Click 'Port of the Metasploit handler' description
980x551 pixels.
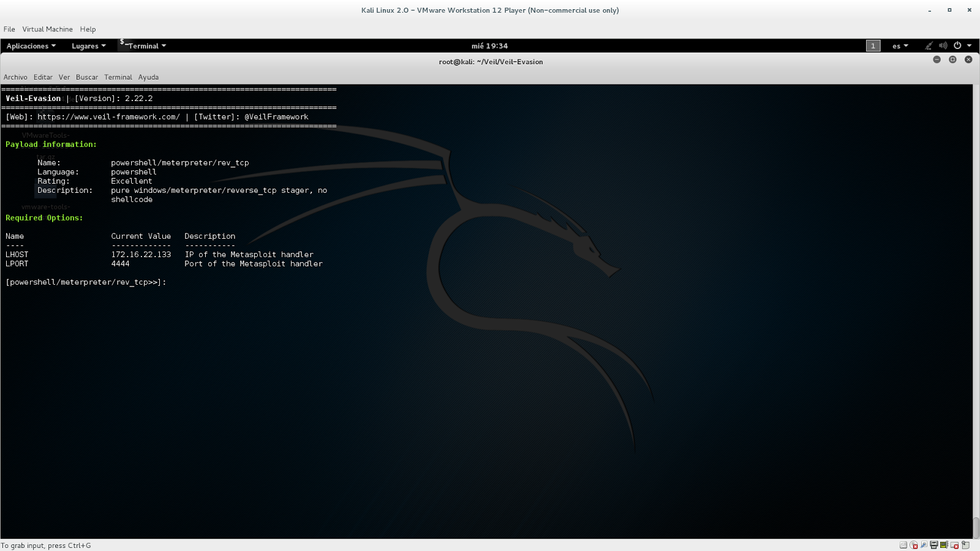[x=254, y=264]
